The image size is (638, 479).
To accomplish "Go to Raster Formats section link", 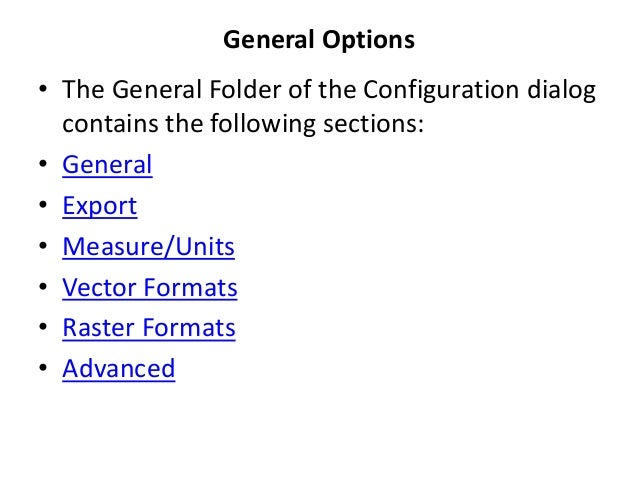I will coord(149,328).
